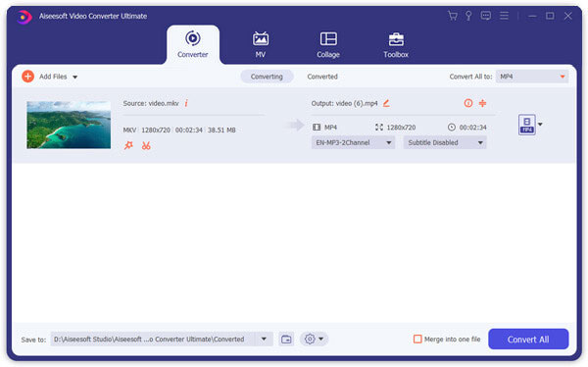
Task: Switch to the Converter tab
Action: pyautogui.click(x=193, y=45)
